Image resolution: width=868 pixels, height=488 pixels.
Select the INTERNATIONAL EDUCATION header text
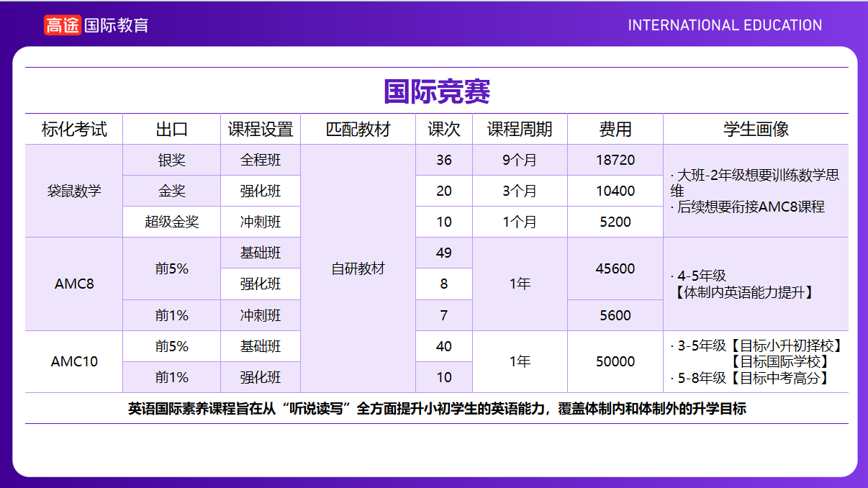click(x=724, y=25)
